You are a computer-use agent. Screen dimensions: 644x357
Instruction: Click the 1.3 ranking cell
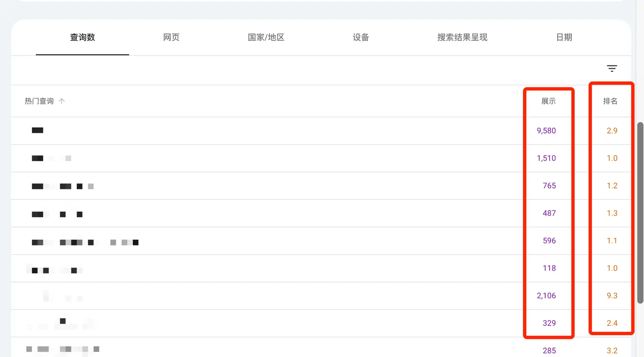pyautogui.click(x=612, y=213)
